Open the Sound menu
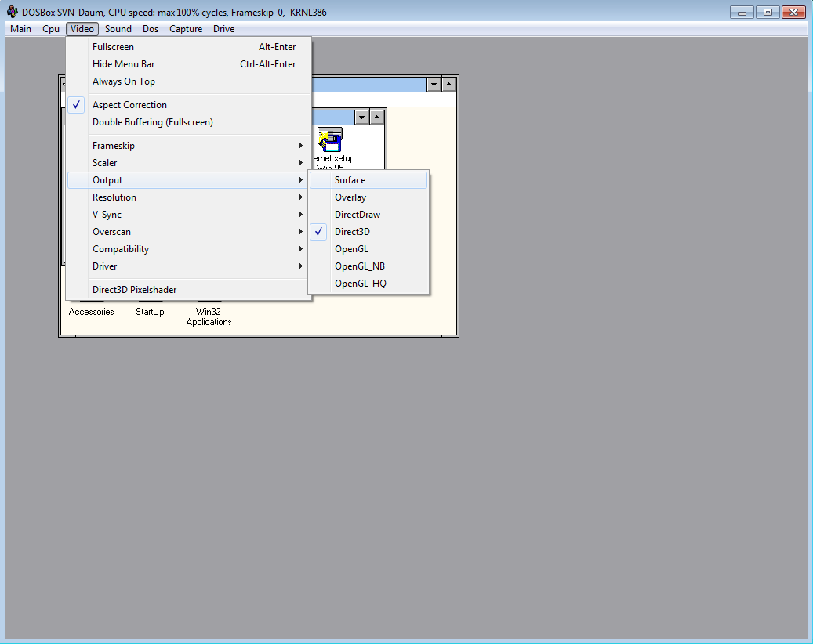 click(118, 29)
